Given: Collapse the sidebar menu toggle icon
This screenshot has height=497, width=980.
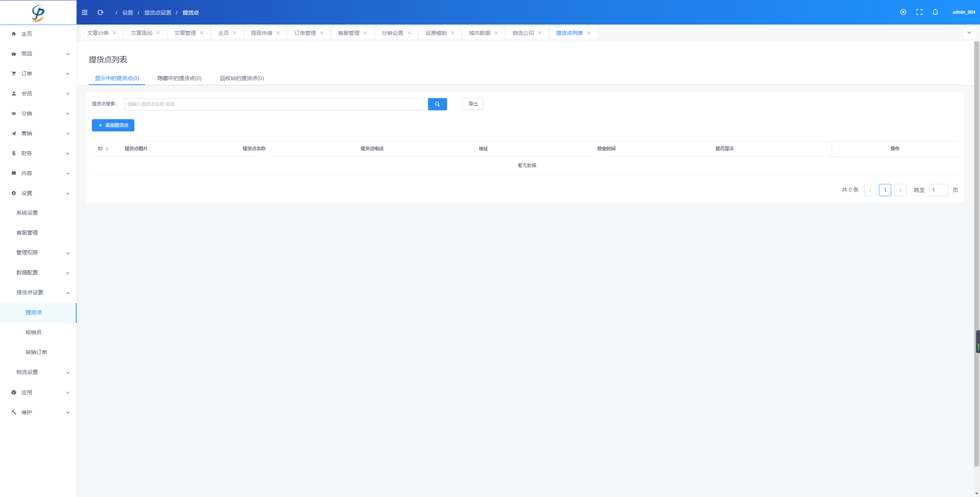Looking at the screenshot, I should pyautogui.click(x=85, y=13).
